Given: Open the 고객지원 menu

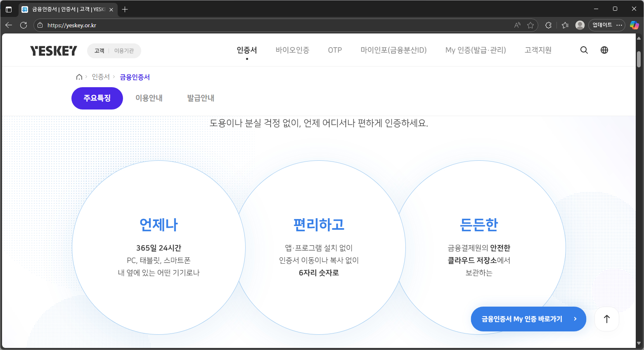Looking at the screenshot, I should coord(538,50).
